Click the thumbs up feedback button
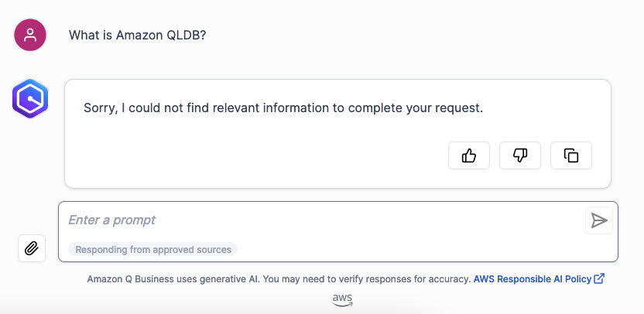Viewport: 644px width, 314px height. [x=469, y=155]
